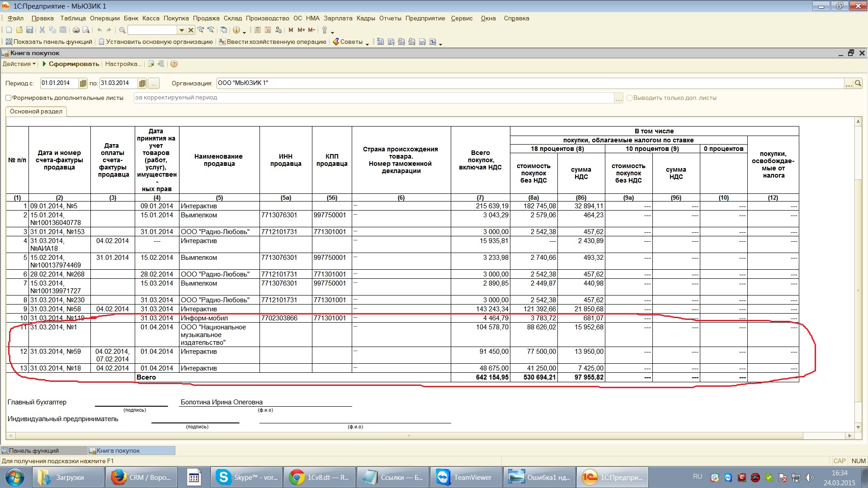Click calendar picker next to start date

tap(83, 83)
